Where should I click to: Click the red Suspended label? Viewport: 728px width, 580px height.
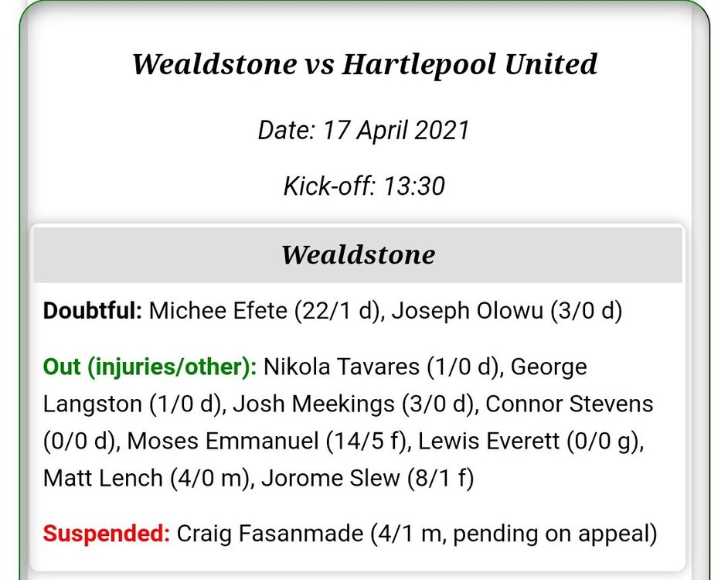point(107,534)
